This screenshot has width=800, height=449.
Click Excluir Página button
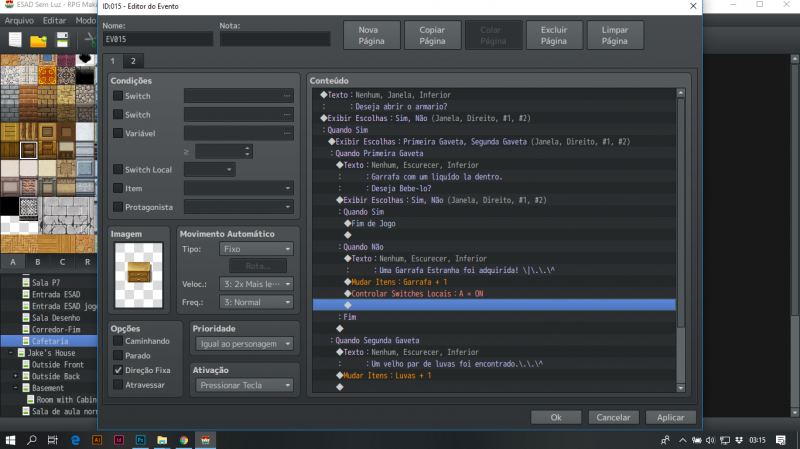click(554, 35)
